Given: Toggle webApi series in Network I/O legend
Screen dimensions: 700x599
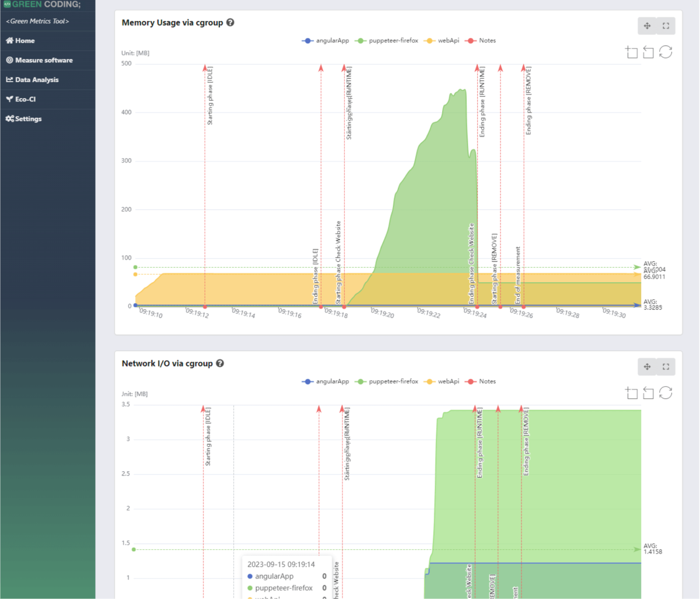Looking at the screenshot, I should pos(442,381).
